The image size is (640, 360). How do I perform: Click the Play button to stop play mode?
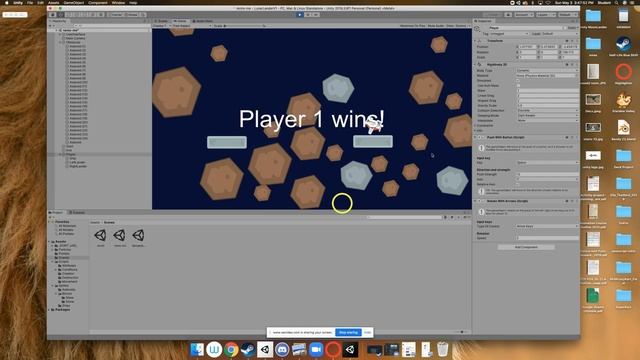(x=300, y=15)
